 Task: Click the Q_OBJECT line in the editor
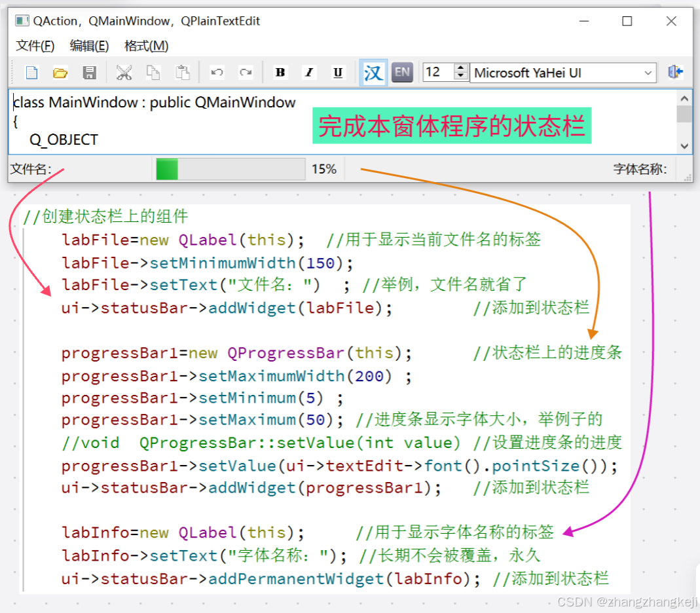[x=64, y=139]
